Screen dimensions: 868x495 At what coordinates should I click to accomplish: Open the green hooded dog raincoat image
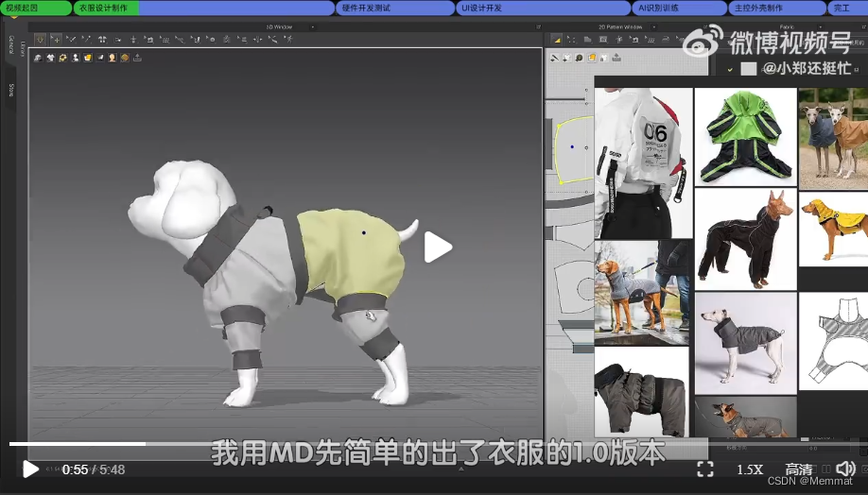click(x=746, y=137)
